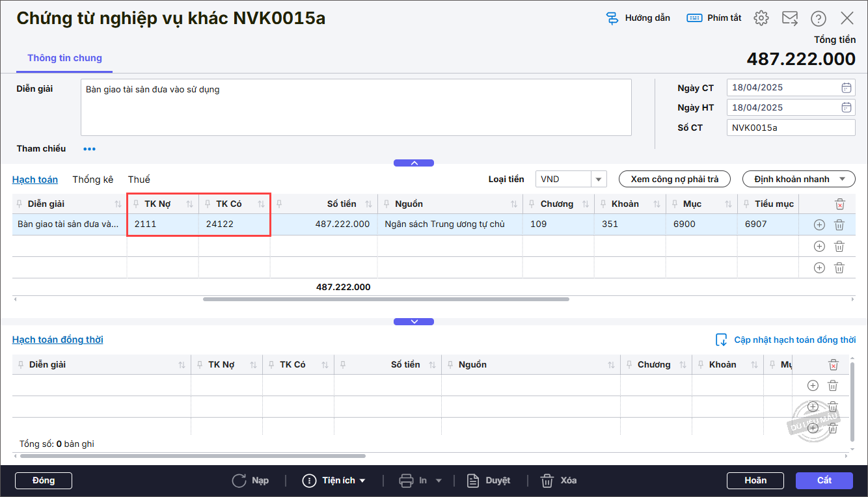This screenshot has width=868, height=497.
Task: Click the mail forward icon
Action: pos(790,18)
